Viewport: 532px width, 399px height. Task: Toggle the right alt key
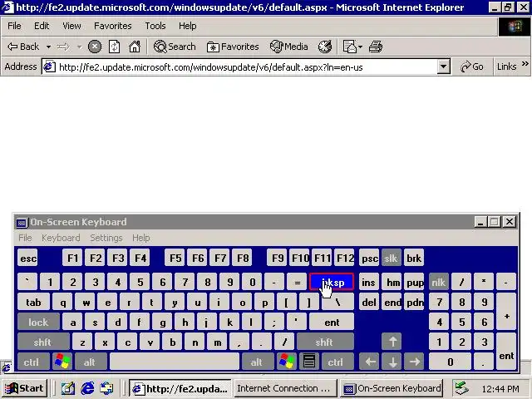(x=257, y=362)
